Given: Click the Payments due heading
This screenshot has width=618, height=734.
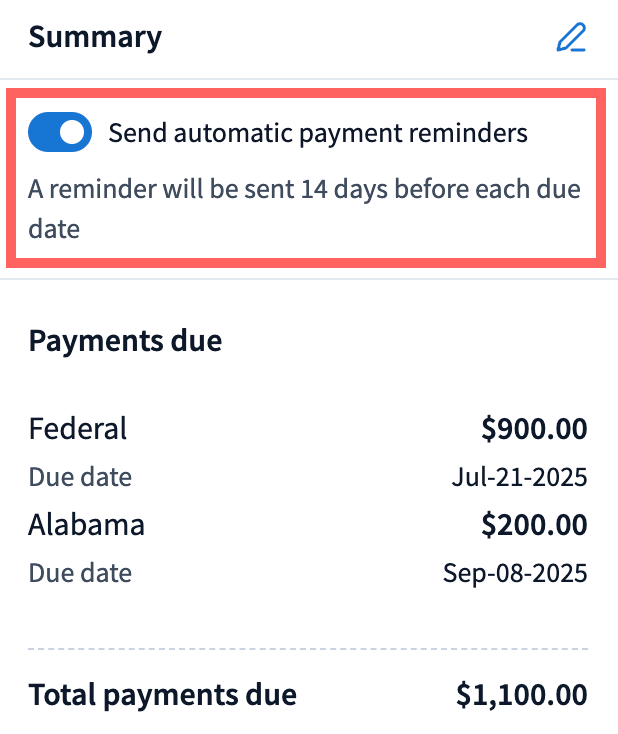Looking at the screenshot, I should (x=125, y=341).
